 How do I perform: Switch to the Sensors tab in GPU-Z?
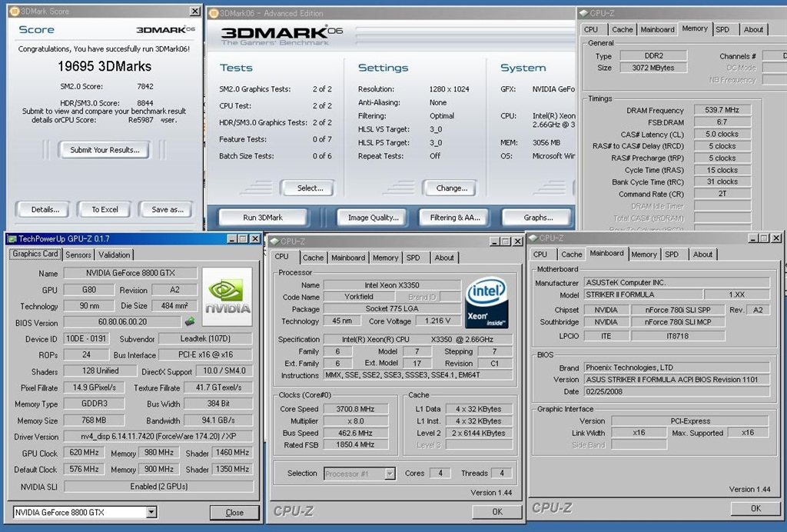click(78, 254)
